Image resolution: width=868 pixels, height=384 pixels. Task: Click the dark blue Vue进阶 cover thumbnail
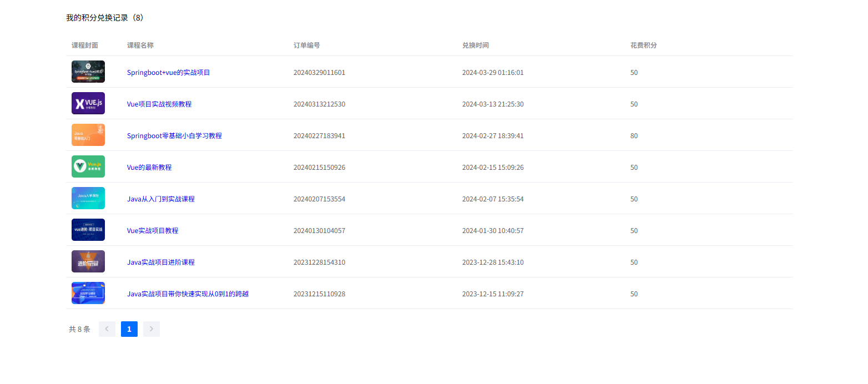coord(88,230)
